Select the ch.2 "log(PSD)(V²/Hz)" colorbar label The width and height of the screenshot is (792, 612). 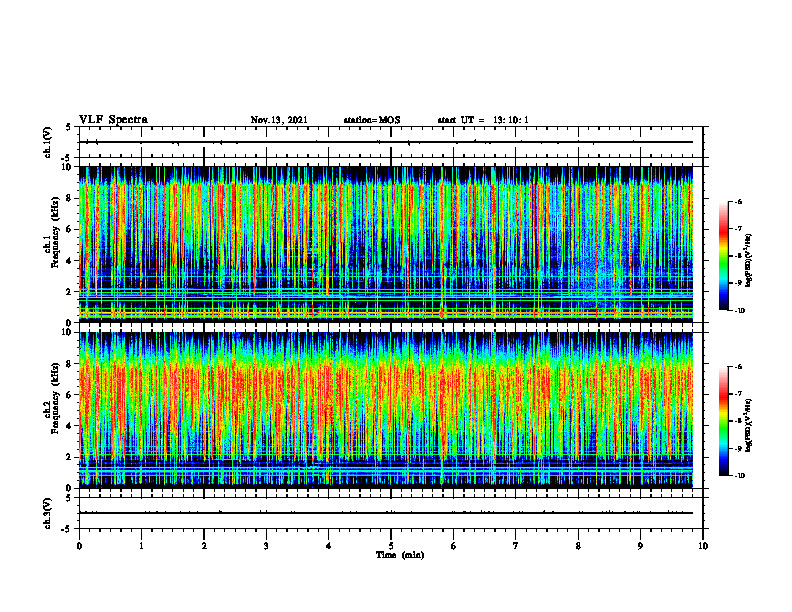click(749, 426)
